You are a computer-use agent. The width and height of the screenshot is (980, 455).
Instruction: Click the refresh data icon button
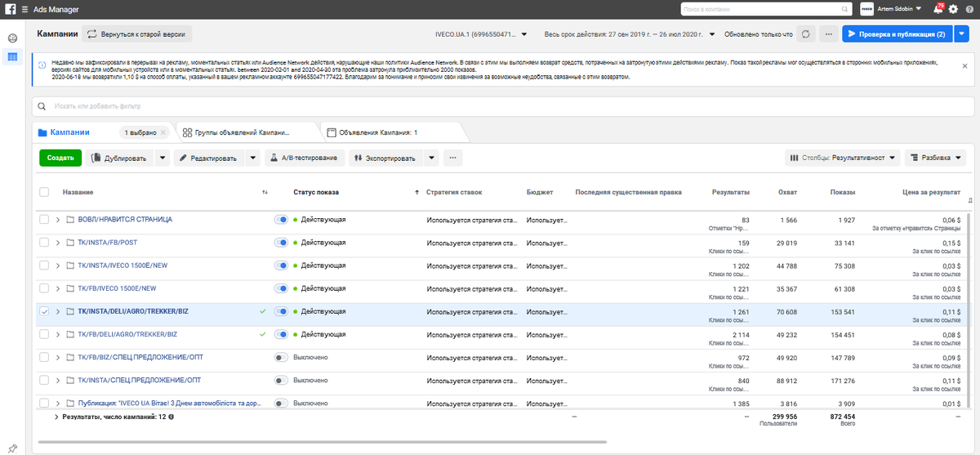click(x=806, y=34)
